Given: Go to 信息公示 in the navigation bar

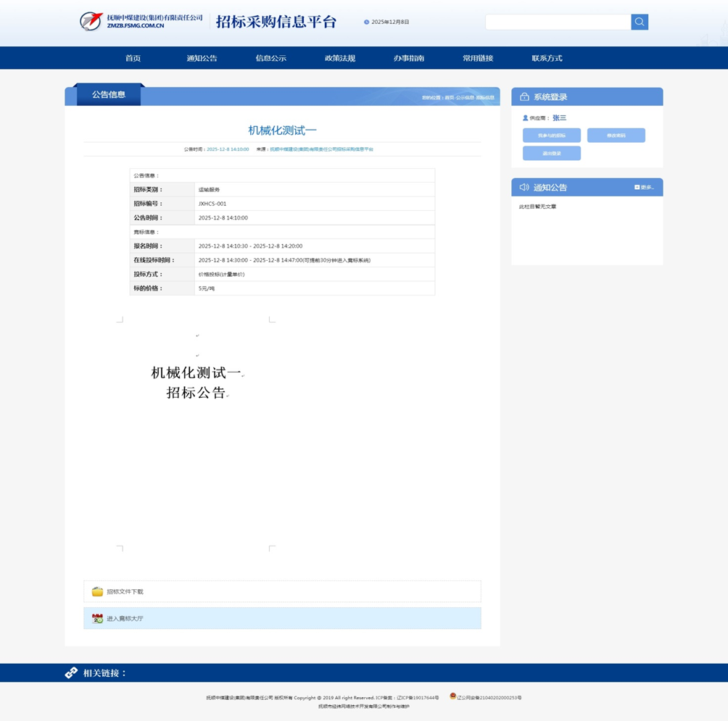Looking at the screenshot, I should point(270,58).
